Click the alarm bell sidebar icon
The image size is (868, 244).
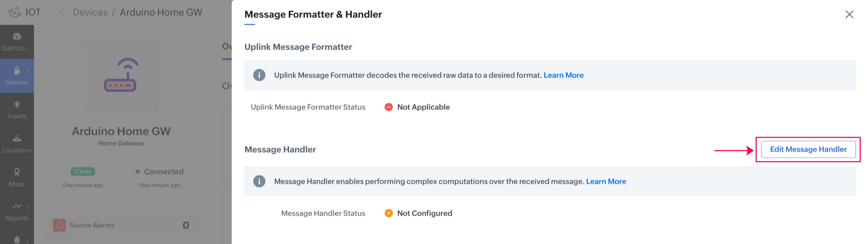click(17, 240)
